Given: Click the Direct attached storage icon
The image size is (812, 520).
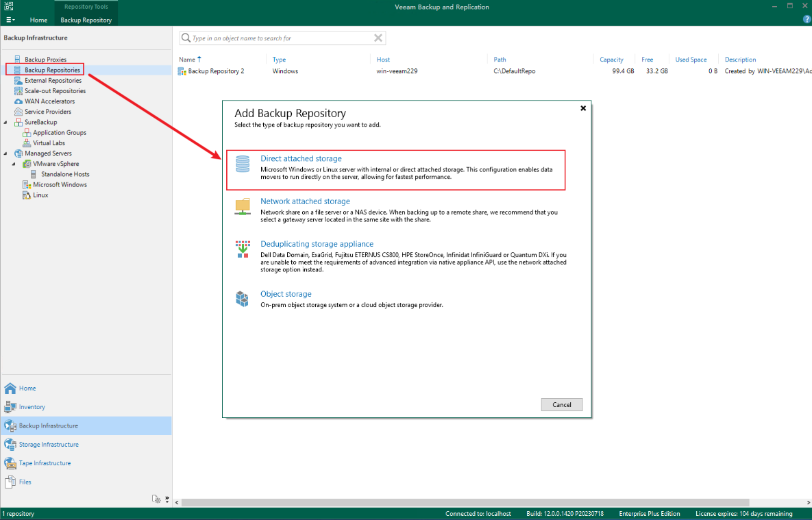Looking at the screenshot, I should (243, 164).
